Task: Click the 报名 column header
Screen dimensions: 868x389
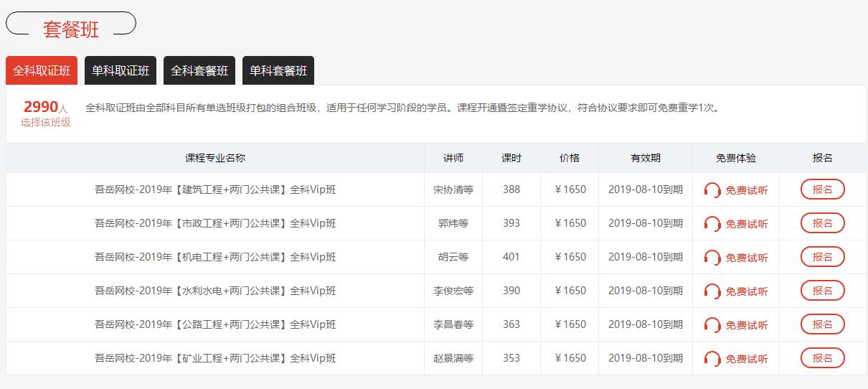Action: pyautogui.click(x=823, y=158)
